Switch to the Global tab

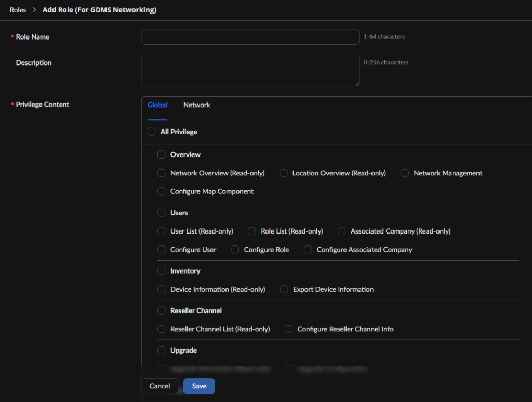click(x=157, y=105)
